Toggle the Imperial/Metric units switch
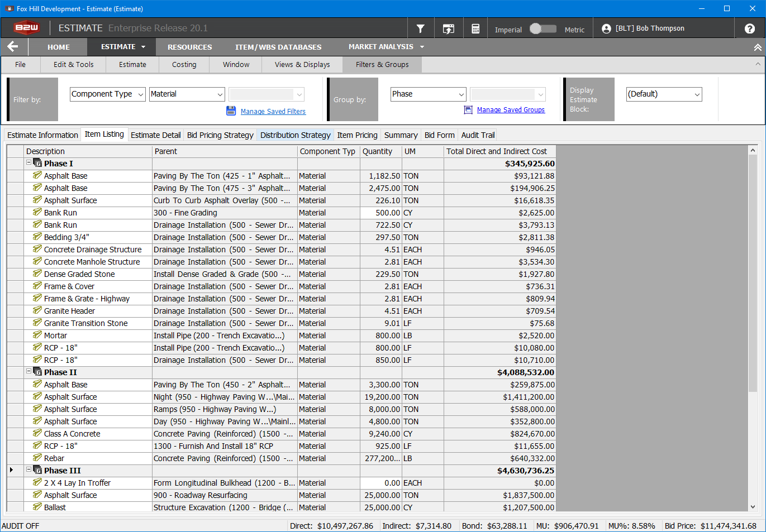Viewport: 766px width, 532px height. 543,28
